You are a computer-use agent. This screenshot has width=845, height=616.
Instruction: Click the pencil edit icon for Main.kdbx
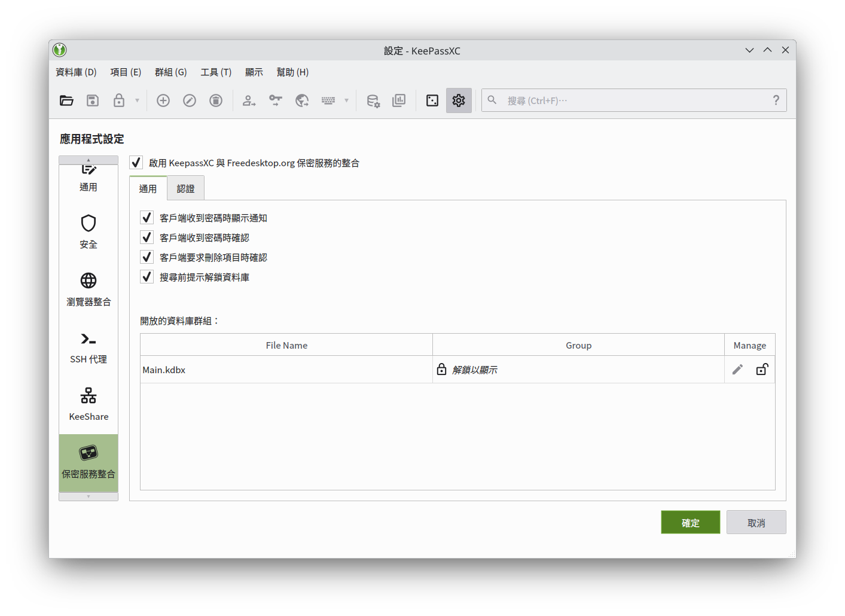[x=737, y=370]
